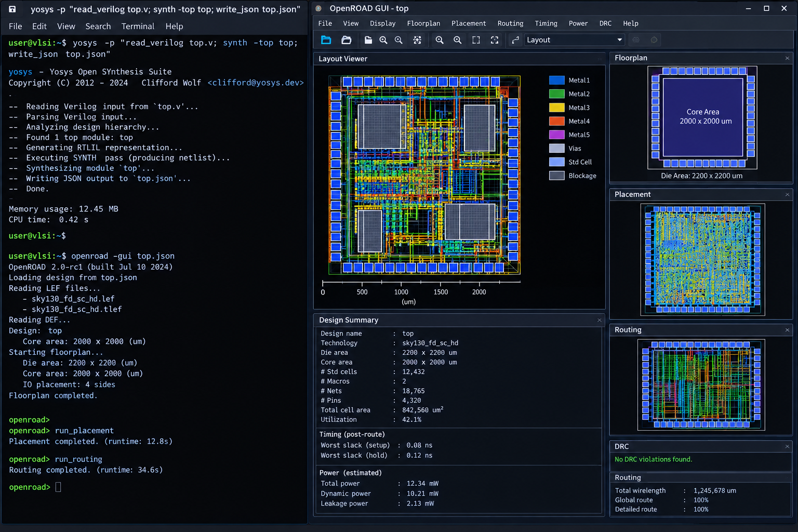Close the DRC panel

(787, 446)
